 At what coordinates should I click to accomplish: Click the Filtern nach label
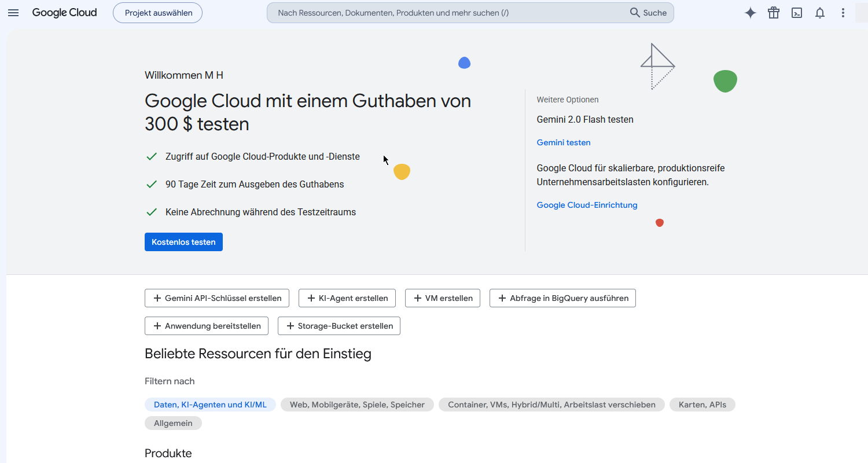[x=170, y=381]
